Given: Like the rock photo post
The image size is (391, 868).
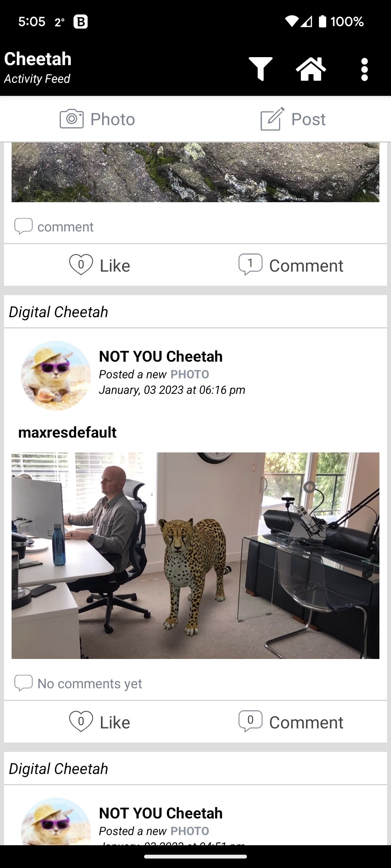Looking at the screenshot, I should [100, 265].
